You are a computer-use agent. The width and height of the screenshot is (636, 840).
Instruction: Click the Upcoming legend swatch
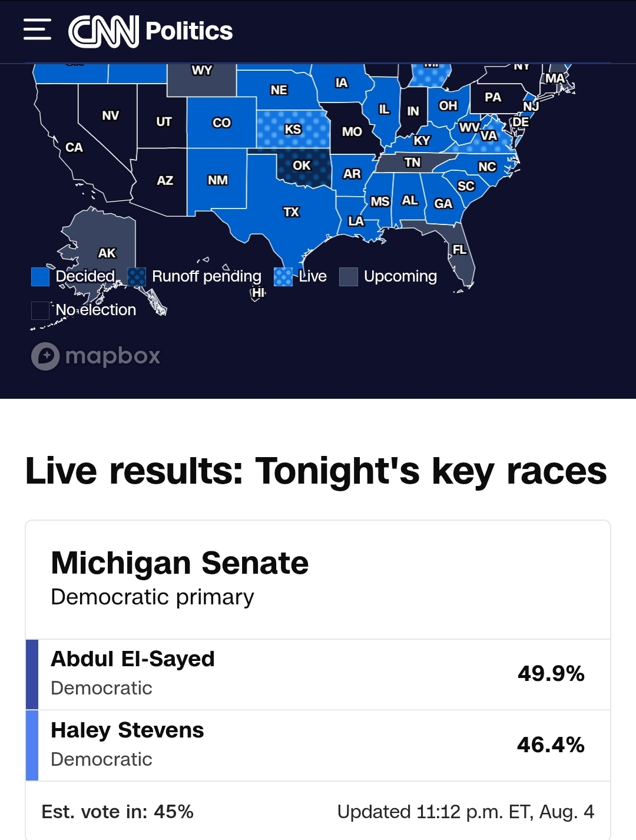coord(349,276)
